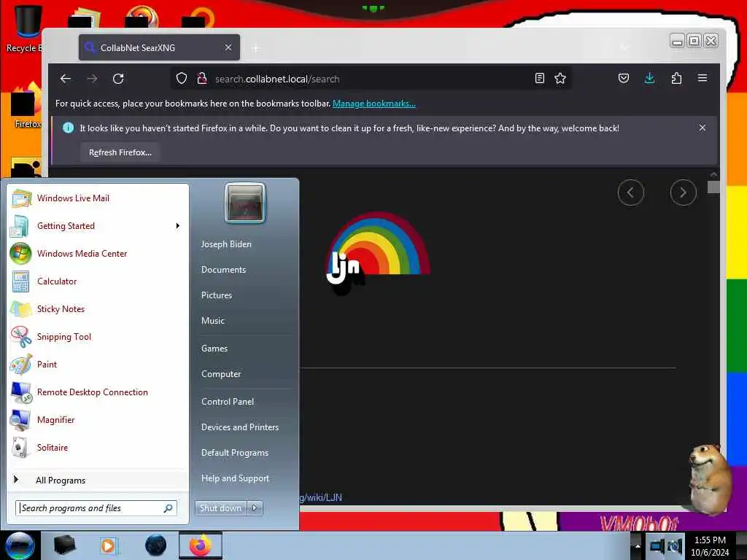The image size is (747, 560).
Task: Open the list all tabs chevron
Action: tap(624, 47)
